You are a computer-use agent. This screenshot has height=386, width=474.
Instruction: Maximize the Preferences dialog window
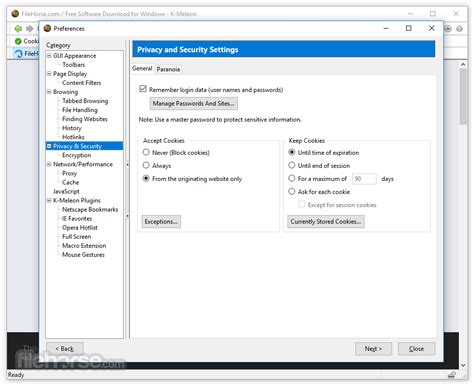(409, 28)
